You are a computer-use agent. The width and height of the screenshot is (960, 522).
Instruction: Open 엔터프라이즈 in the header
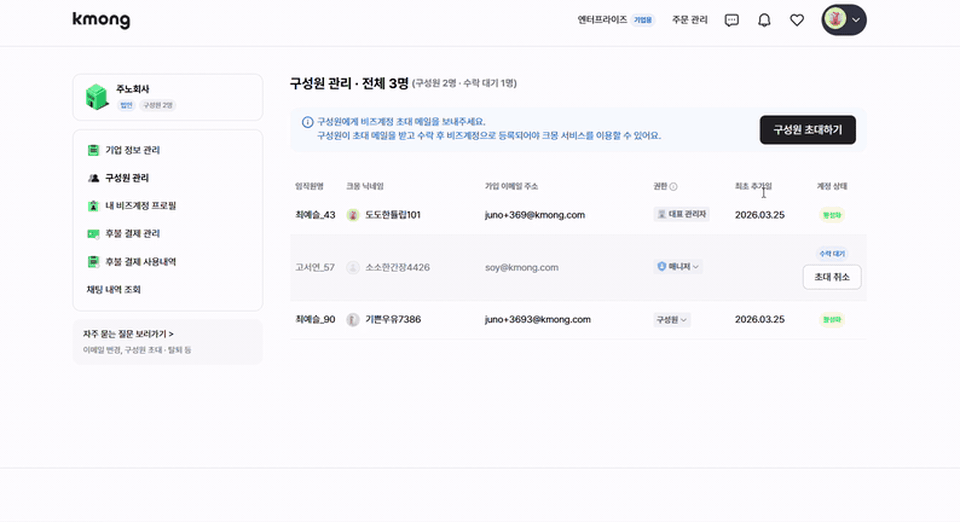click(x=602, y=20)
